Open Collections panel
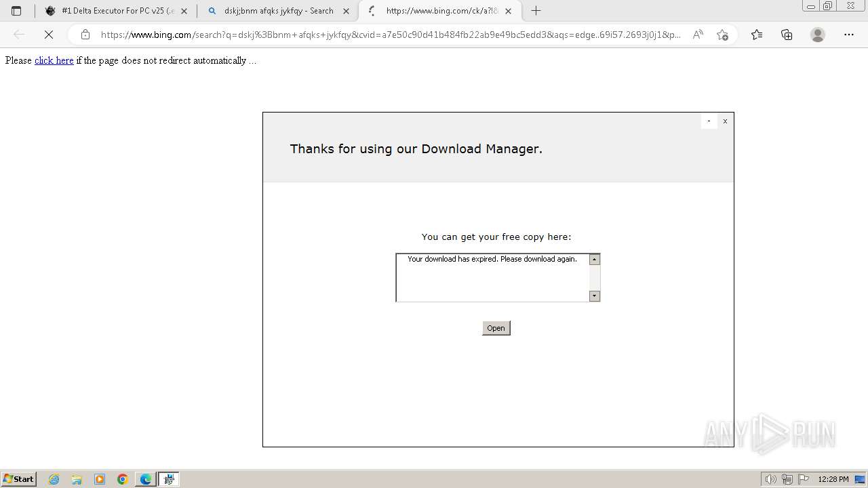Image resolution: width=868 pixels, height=488 pixels. [x=787, y=35]
